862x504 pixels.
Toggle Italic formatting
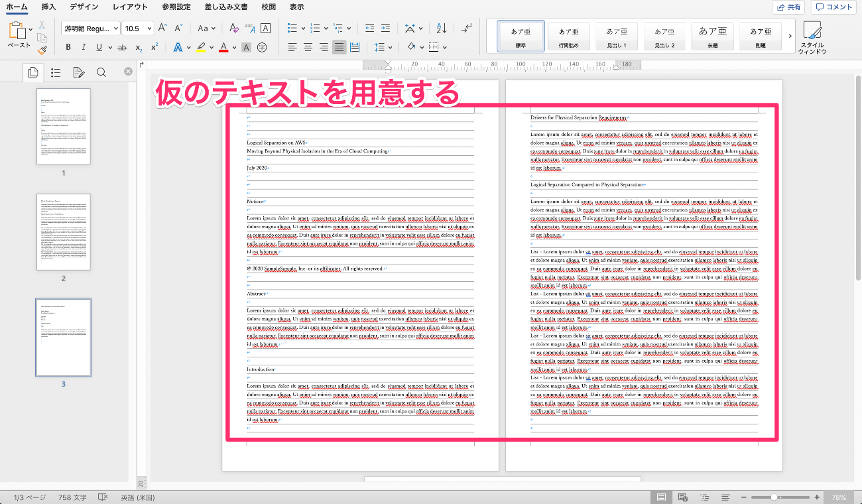coord(84,47)
